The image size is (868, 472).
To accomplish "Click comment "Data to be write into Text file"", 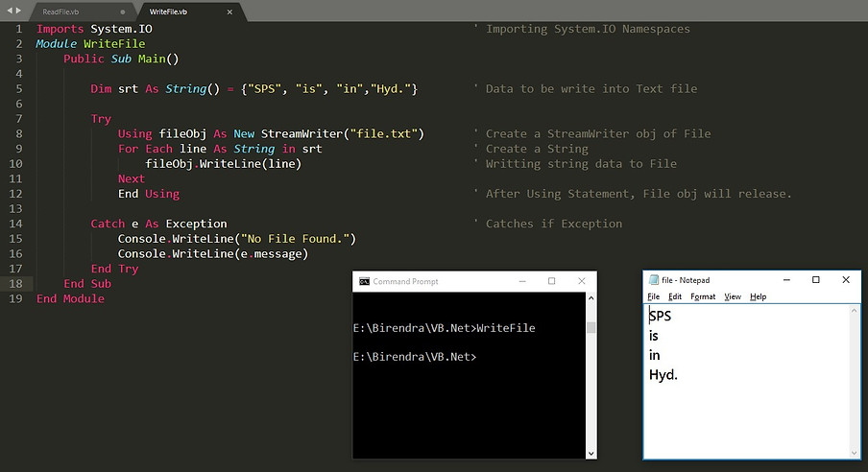I will click(x=591, y=88).
